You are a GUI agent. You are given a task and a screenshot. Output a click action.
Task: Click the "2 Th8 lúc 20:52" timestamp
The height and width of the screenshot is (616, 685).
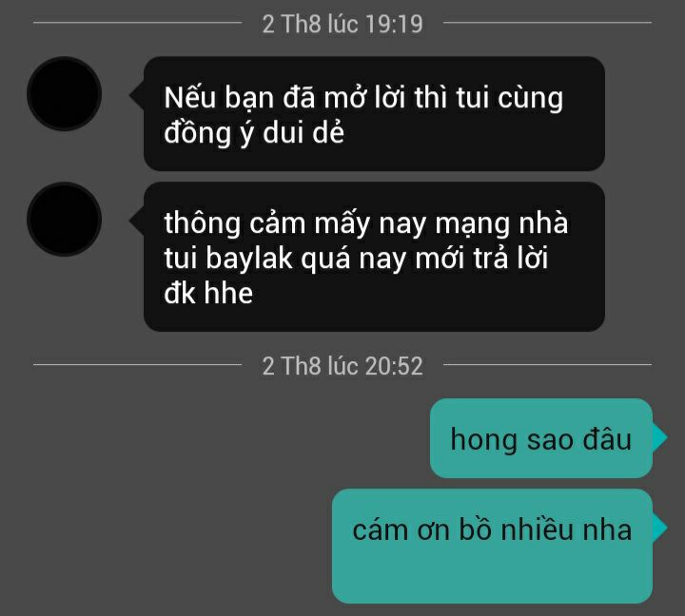point(342,365)
